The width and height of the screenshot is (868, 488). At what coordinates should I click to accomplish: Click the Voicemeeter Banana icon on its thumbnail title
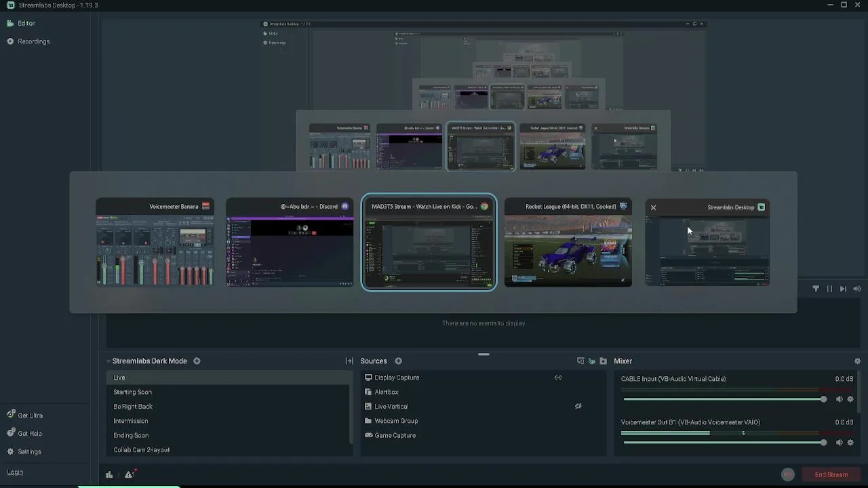click(205, 206)
